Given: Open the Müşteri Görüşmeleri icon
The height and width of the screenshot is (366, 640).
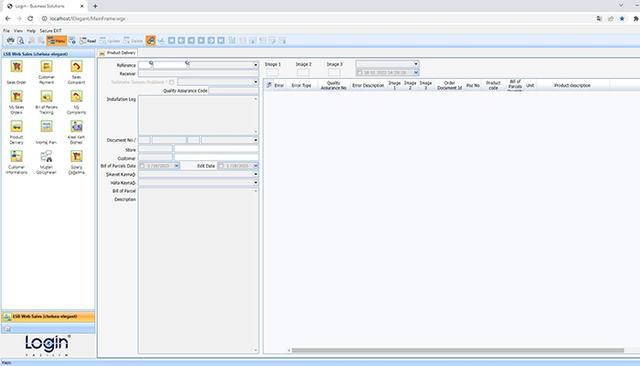Looking at the screenshot, I should [46, 156].
